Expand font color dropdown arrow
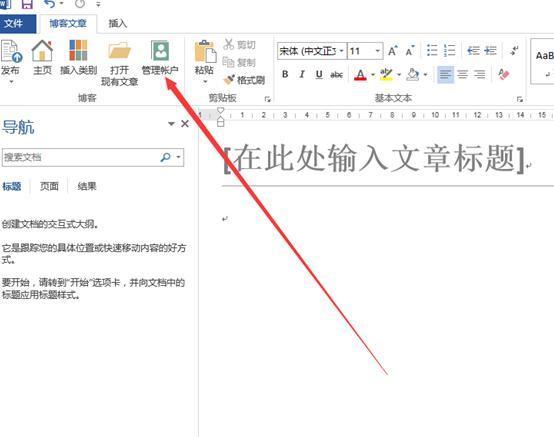Viewport: 554px width, 437px height. [x=372, y=75]
